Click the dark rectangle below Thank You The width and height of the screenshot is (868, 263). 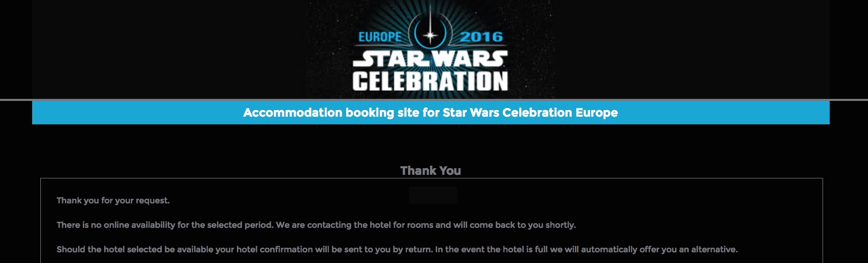pyautogui.click(x=433, y=195)
